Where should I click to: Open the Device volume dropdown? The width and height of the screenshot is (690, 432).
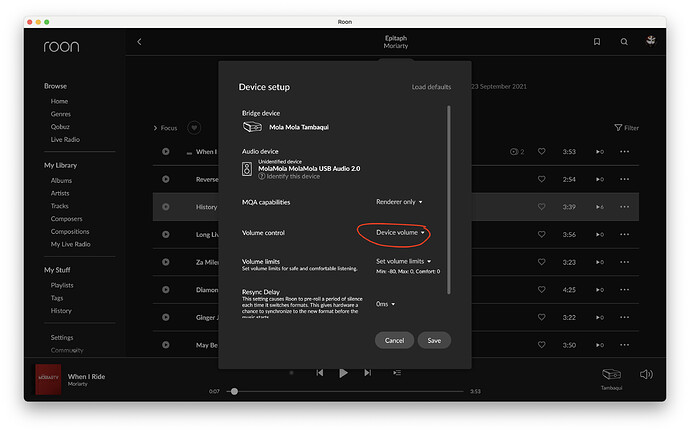click(x=400, y=232)
